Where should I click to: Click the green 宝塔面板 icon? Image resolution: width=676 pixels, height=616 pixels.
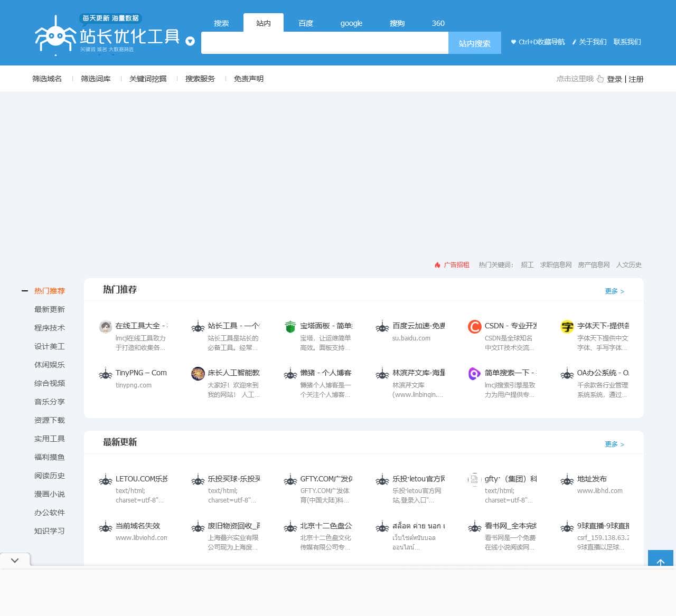coord(290,327)
